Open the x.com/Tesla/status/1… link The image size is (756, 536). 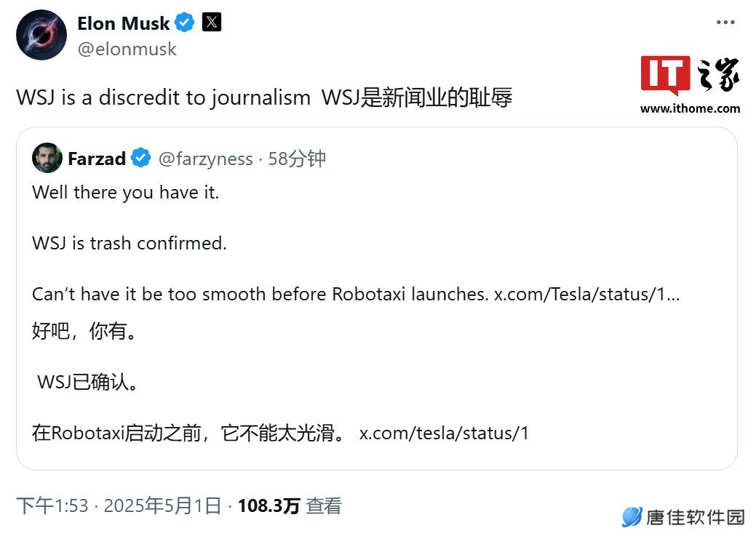click(586, 294)
